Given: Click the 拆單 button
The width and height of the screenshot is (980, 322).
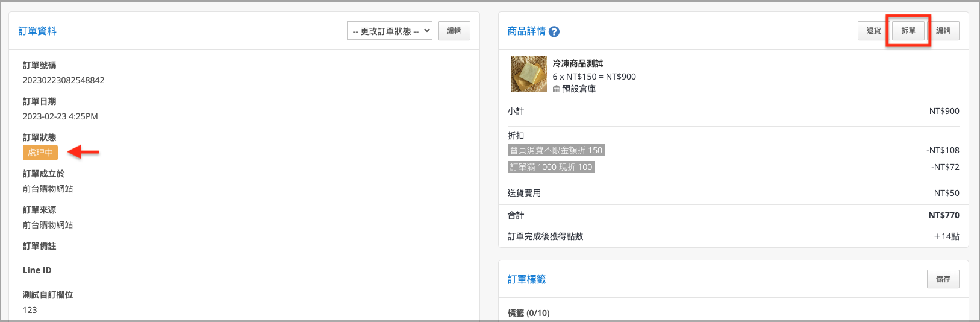Looking at the screenshot, I should (x=908, y=31).
